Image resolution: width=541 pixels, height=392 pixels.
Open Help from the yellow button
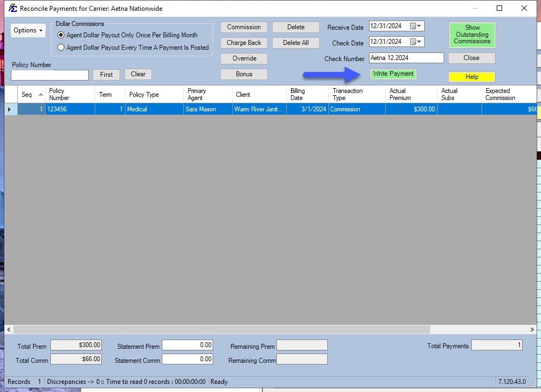471,77
